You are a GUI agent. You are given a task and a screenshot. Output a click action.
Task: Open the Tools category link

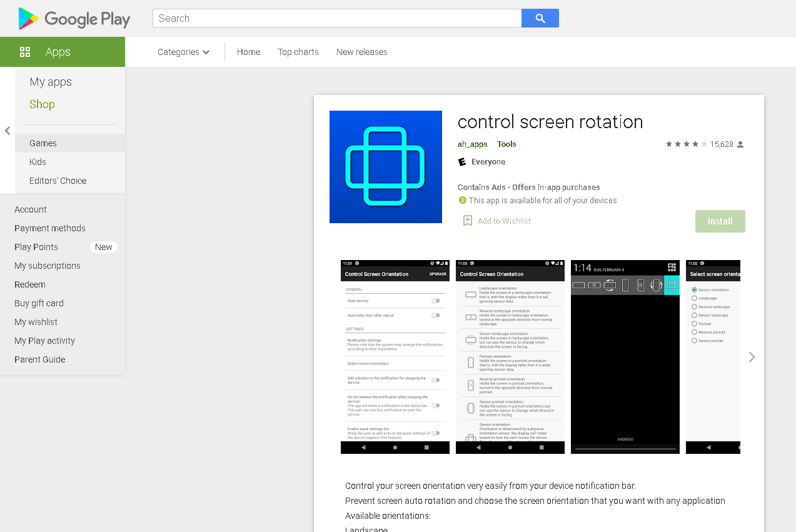coord(506,144)
